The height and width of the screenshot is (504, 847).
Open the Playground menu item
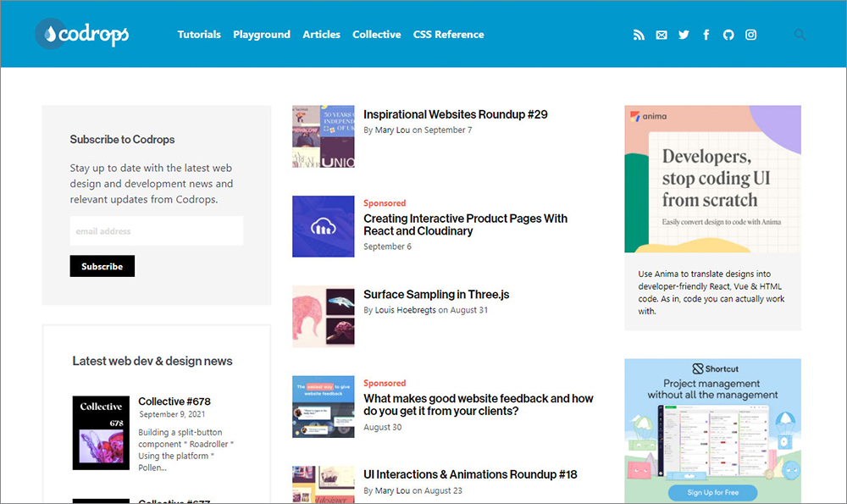click(262, 35)
